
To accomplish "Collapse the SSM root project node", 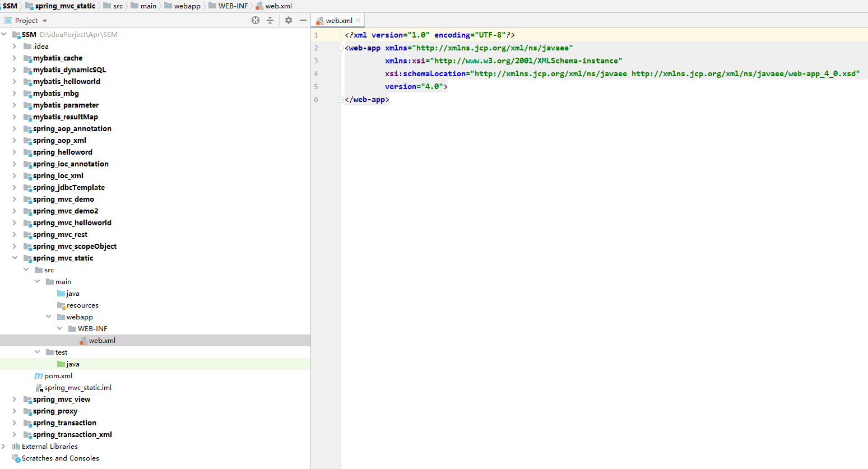I will tap(4, 34).
